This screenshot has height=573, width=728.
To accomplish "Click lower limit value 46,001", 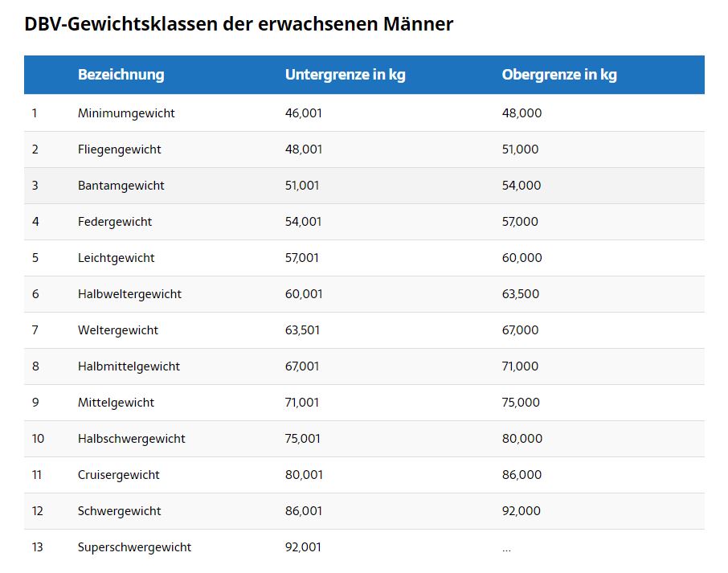I will pos(304,113).
